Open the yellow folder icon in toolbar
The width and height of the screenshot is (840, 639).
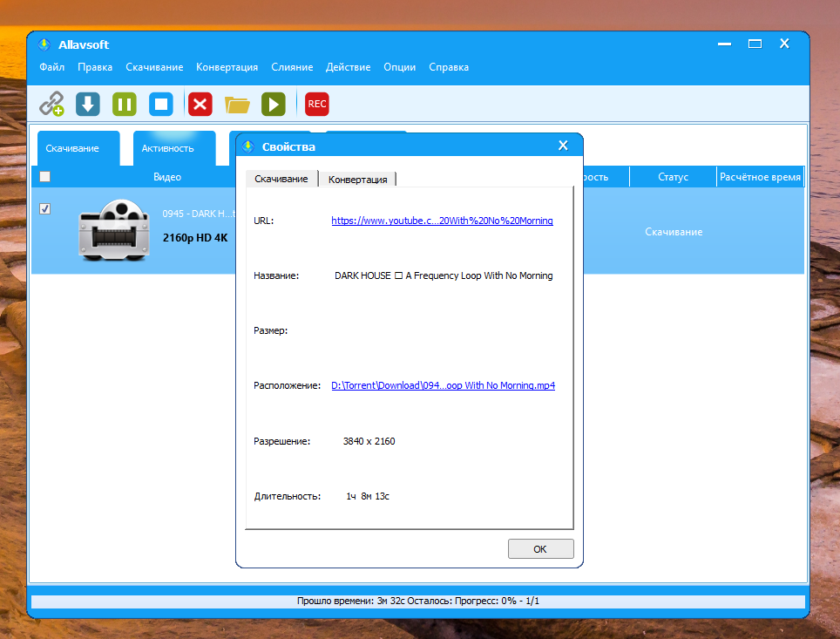coord(237,105)
